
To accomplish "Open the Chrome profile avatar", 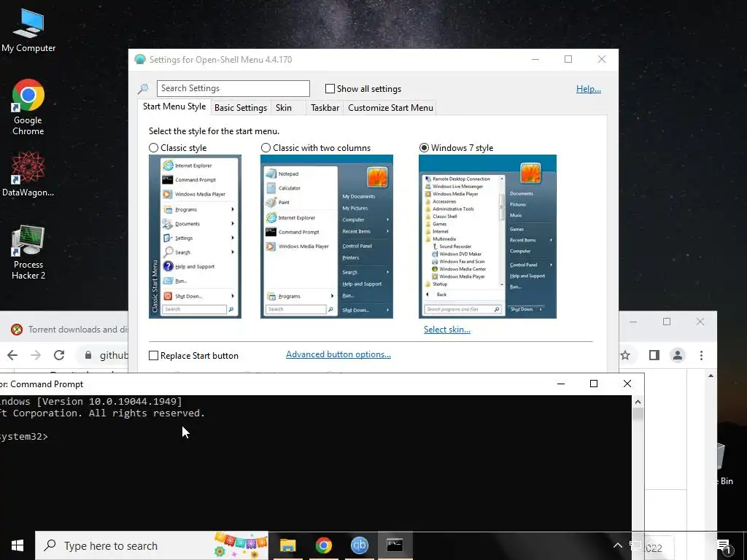I will [x=678, y=355].
